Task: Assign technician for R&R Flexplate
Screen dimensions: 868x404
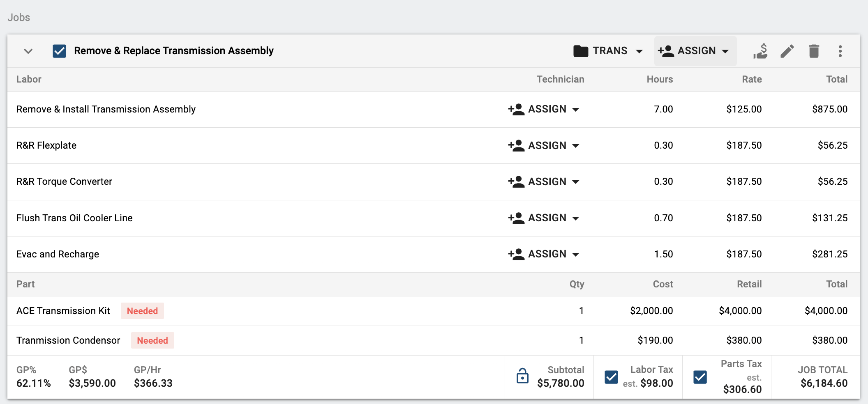Action: pyautogui.click(x=544, y=145)
